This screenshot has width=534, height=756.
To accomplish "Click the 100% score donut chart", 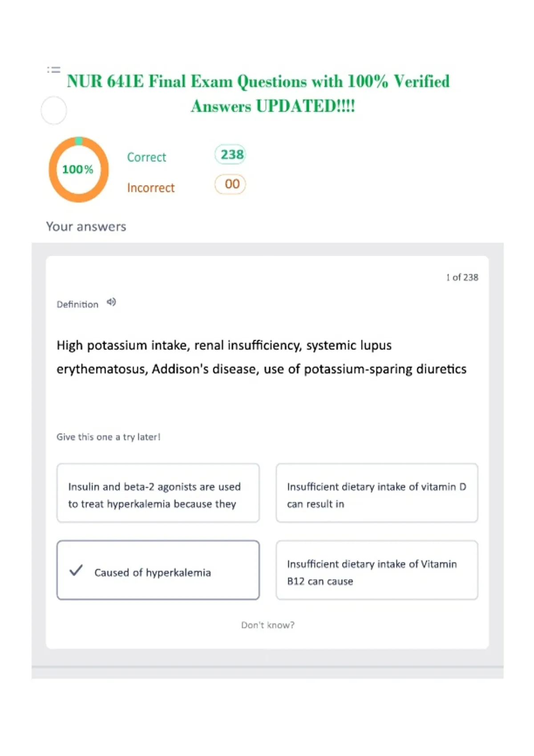I will pos(78,169).
